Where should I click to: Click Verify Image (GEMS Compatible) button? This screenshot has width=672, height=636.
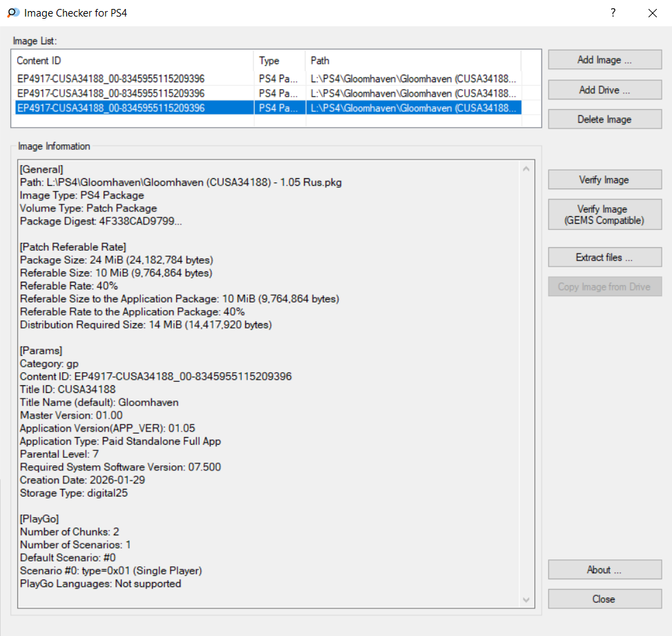(x=604, y=215)
